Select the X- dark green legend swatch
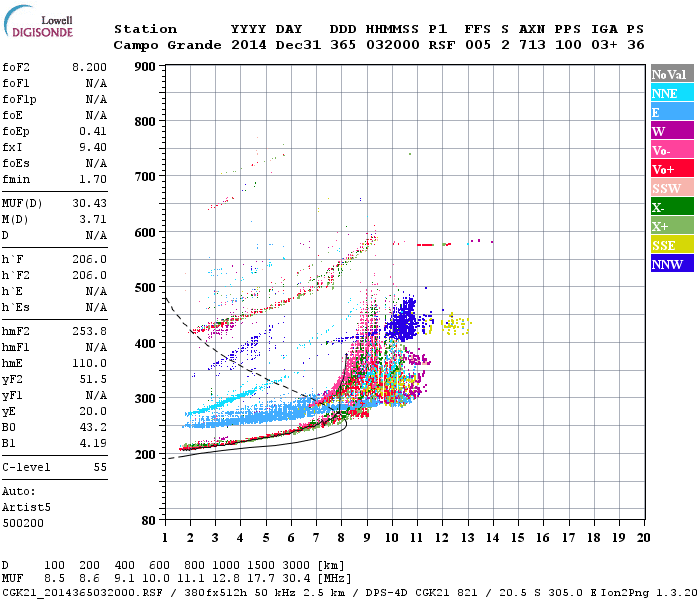This screenshot has width=700, height=600. pyautogui.click(x=672, y=207)
